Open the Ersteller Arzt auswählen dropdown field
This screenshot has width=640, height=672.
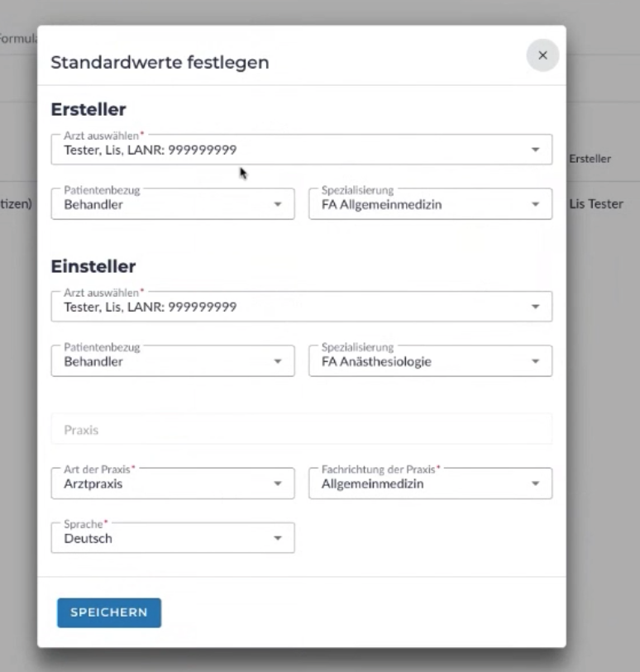coord(289,150)
